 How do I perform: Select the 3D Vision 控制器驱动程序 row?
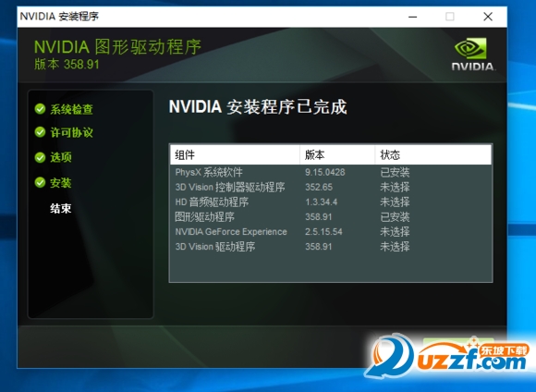tap(331, 187)
